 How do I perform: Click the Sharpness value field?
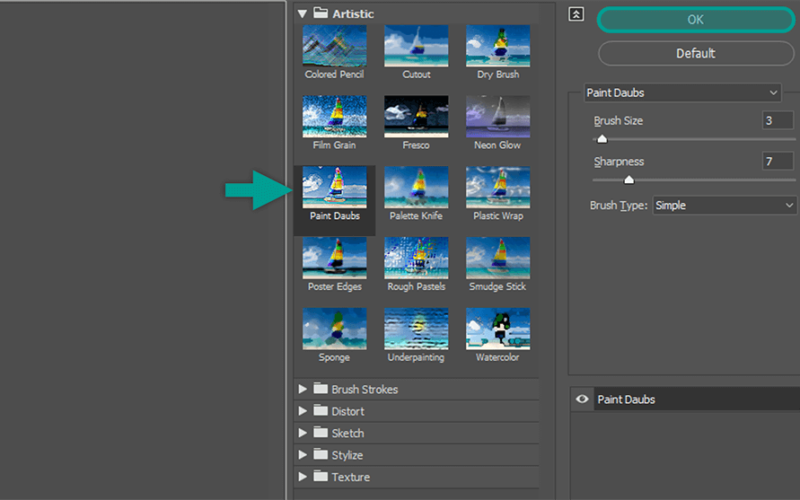click(x=778, y=162)
